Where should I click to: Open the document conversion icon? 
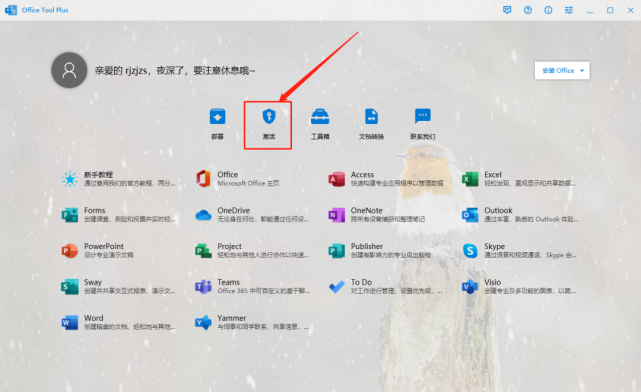pos(371,116)
